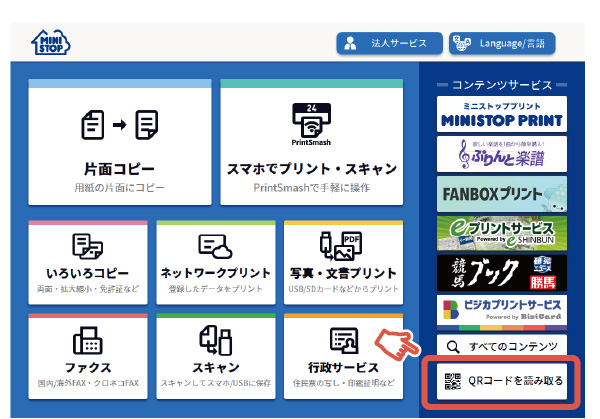Tap 両面・拡大縮小・免許証など caption

coord(88,289)
